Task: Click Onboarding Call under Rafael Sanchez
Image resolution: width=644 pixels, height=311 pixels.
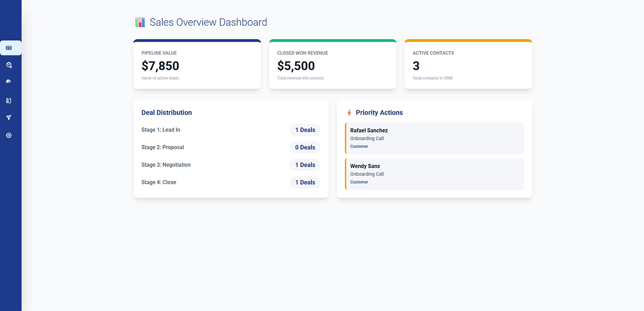Action: pos(366,139)
